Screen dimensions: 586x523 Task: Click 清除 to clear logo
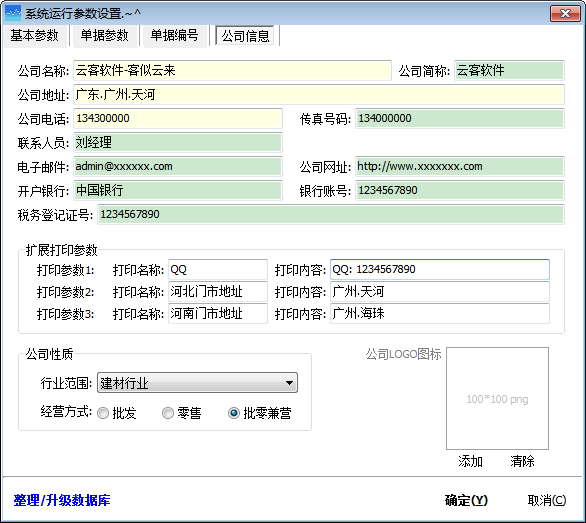click(x=522, y=461)
